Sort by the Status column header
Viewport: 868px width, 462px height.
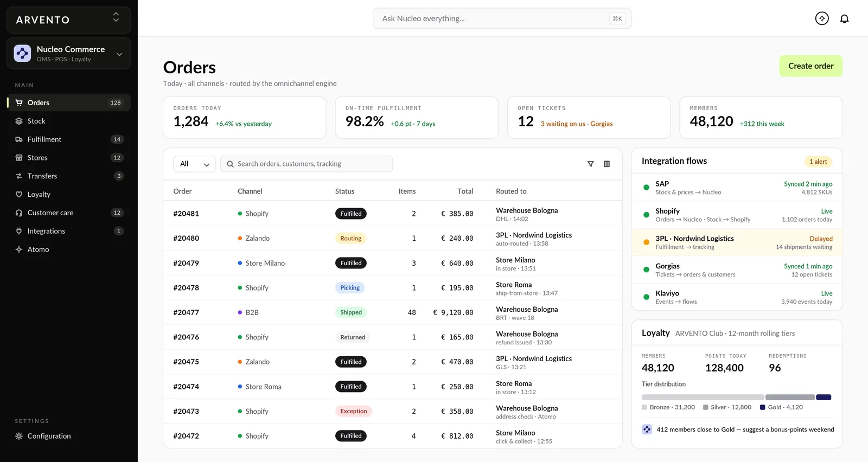click(344, 191)
